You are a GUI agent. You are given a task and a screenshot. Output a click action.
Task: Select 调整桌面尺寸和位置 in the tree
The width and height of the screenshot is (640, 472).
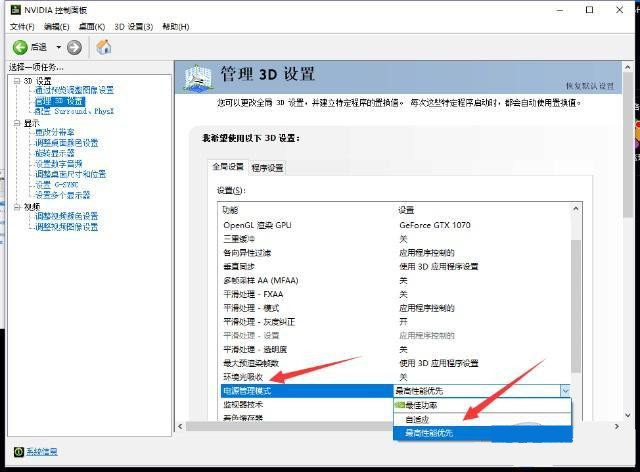pos(71,174)
